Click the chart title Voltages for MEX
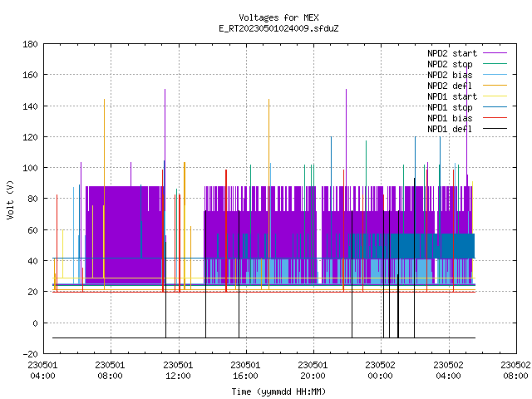 [278, 17]
